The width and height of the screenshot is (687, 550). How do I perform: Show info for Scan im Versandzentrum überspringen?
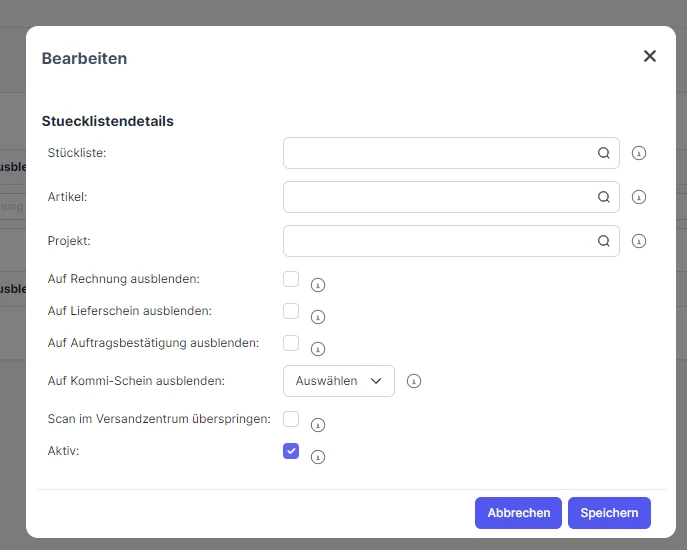click(318, 425)
